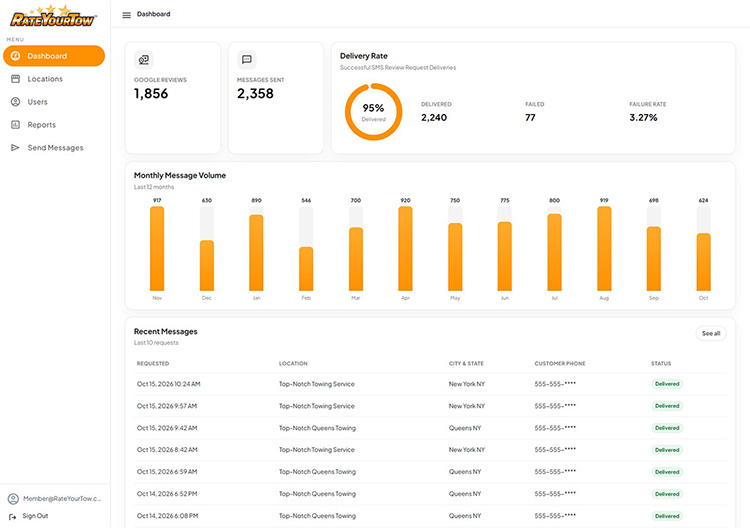Screen dimensions: 750x528
Task: Click the 95% delivered progress ring
Action: pyautogui.click(x=374, y=112)
